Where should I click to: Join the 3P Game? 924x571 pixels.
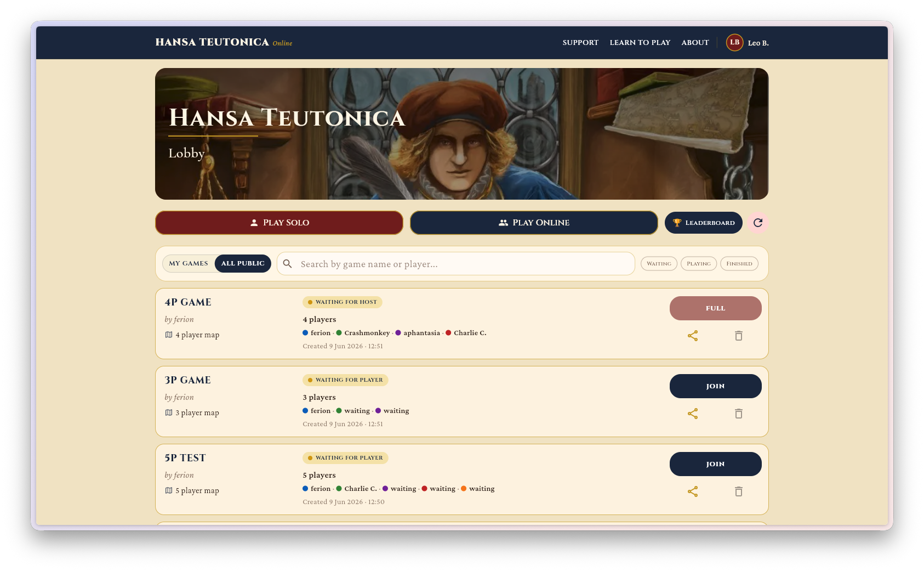[716, 386]
